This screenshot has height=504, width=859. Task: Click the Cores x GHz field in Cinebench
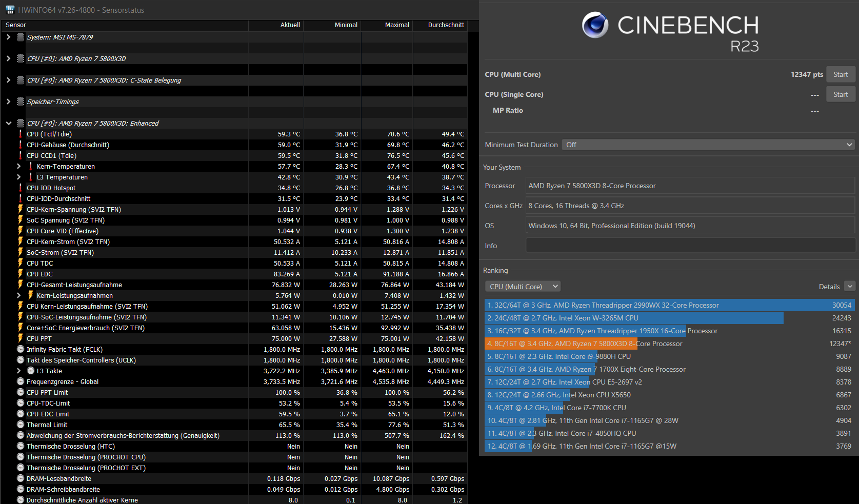click(x=690, y=206)
